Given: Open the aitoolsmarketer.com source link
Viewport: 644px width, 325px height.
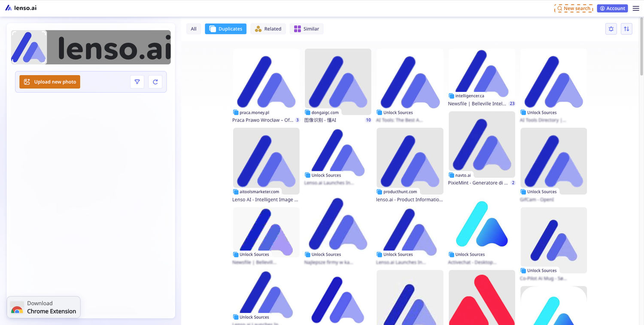Looking at the screenshot, I should coord(259,191).
